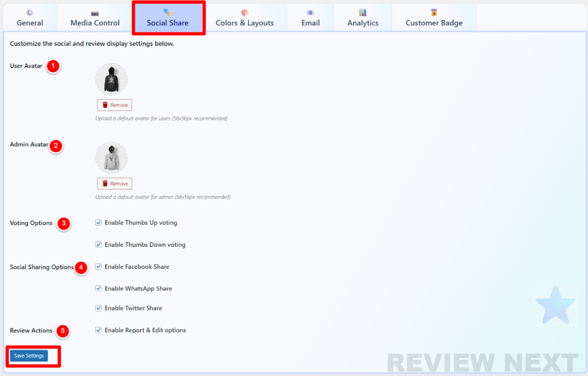Uncheck Enable Thumbs Down voting

tap(98, 245)
